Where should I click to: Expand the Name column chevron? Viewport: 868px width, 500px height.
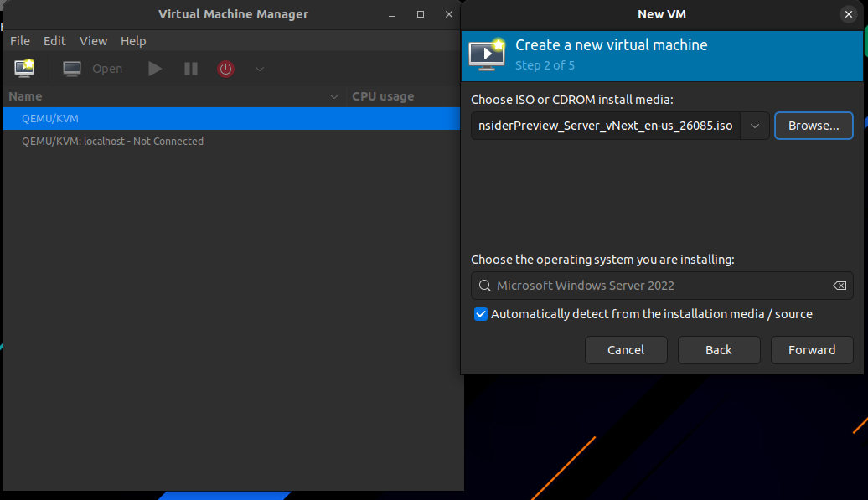[x=333, y=96]
